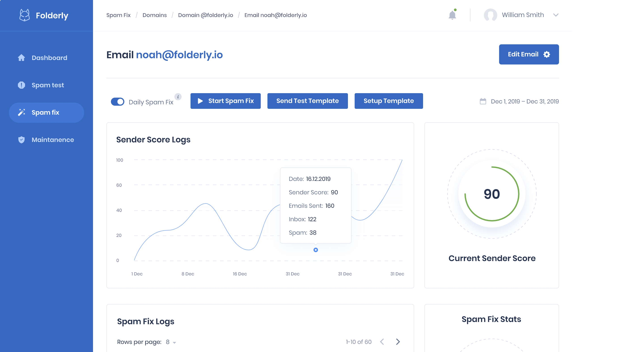This screenshot has width=644, height=352.
Task: Go to next page of Spam Fix Logs
Action: point(398,342)
